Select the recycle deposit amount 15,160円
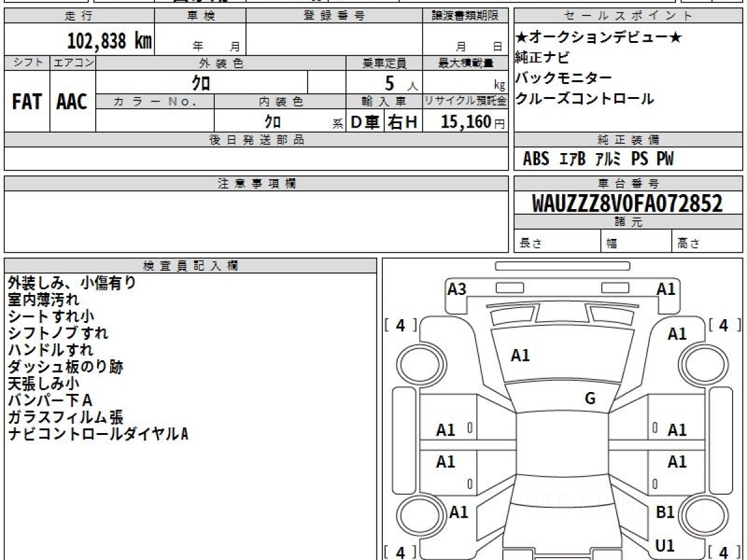747x560 pixels. (473, 122)
